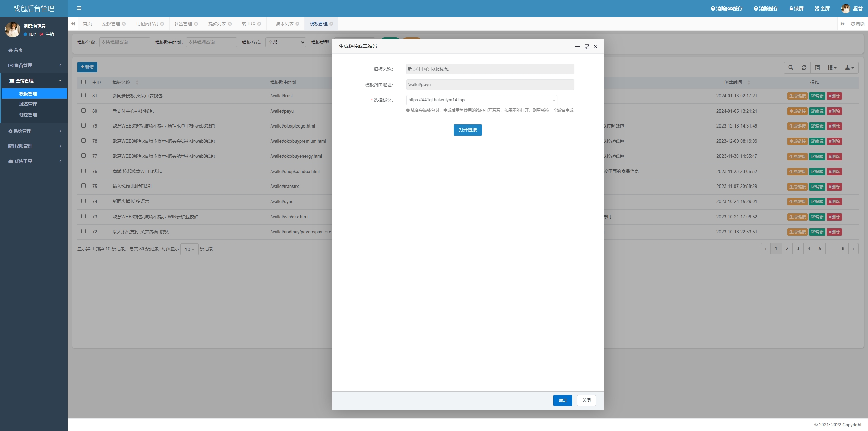The width and height of the screenshot is (868, 431).
Task: Toggle the select-all header checkbox
Action: pyautogui.click(x=83, y=82)
